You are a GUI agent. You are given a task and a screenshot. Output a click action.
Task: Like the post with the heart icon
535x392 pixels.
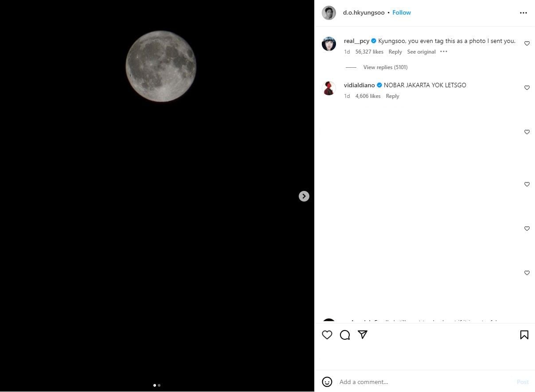[327, 335]
